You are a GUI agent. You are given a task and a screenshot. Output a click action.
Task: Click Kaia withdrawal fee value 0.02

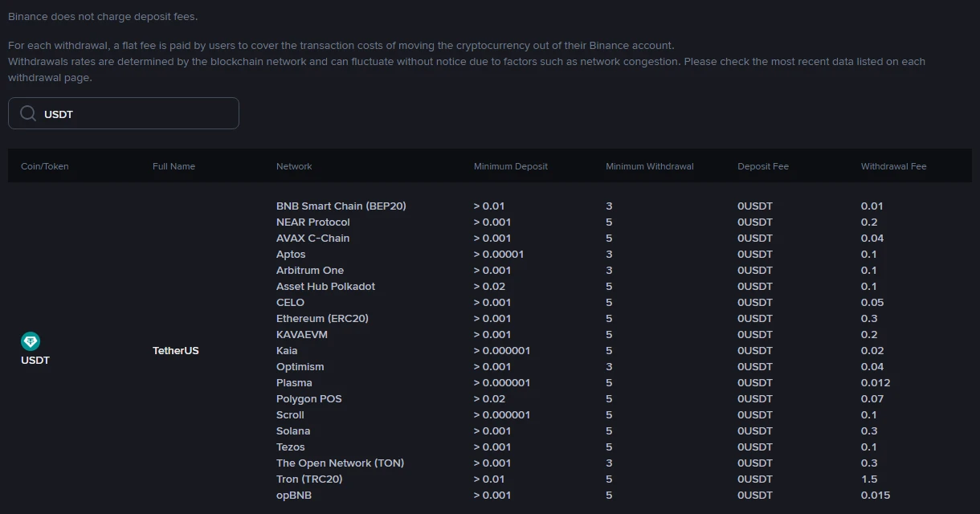(x=872, y=350)
